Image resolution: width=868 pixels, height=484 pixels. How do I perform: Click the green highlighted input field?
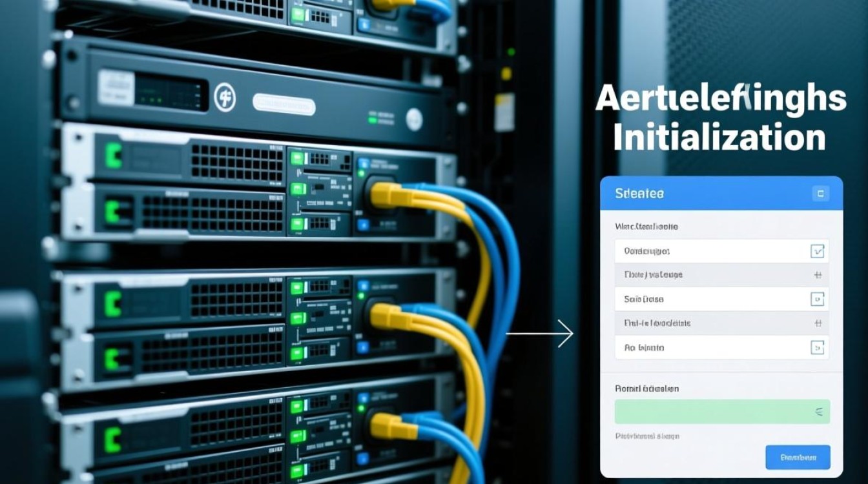click(710, 411)
